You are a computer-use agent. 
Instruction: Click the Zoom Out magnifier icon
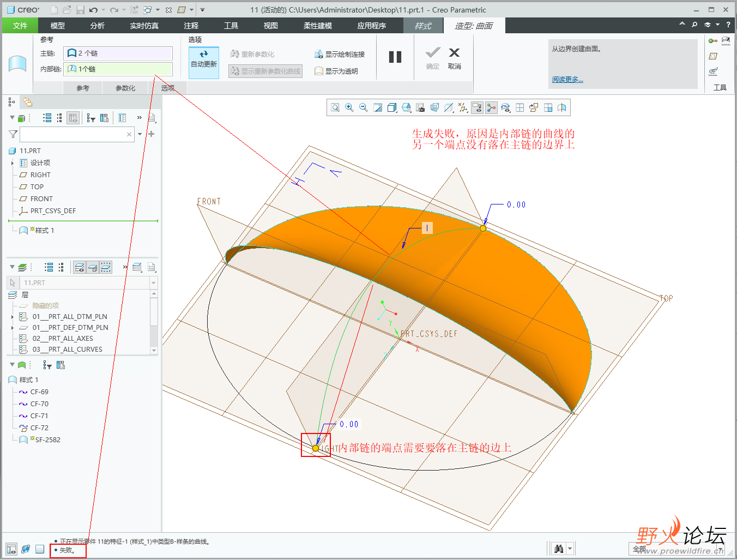click(x=364, y=108)
